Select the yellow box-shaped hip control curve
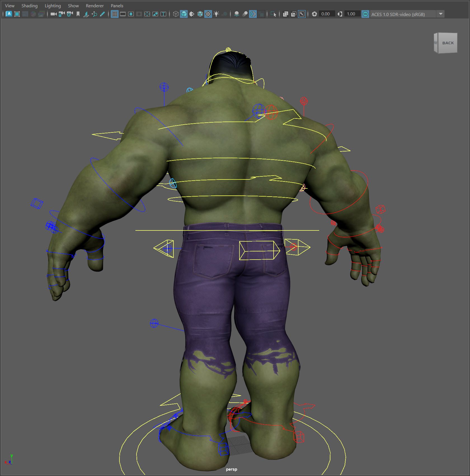Viewport: 470px width, 476px height. click(x=259, y=250)
